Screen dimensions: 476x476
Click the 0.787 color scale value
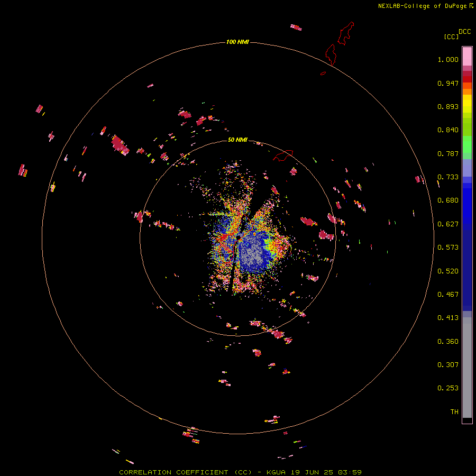point(448,153)
